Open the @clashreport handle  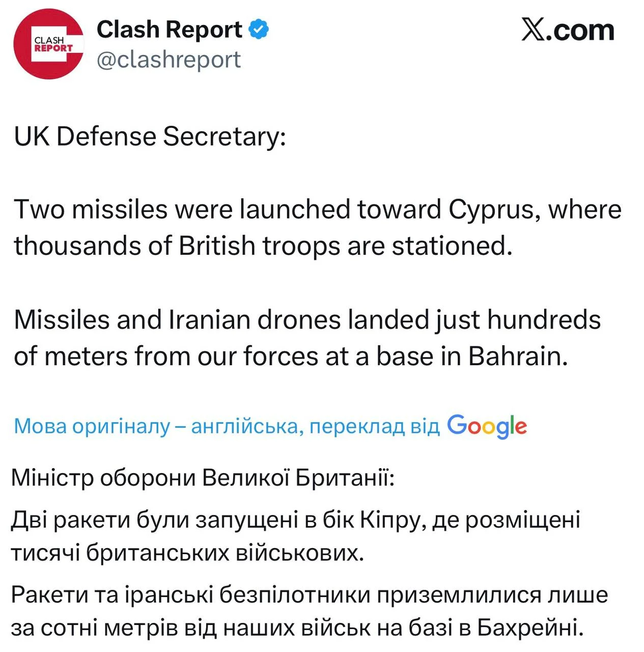[x=169, y=60]
